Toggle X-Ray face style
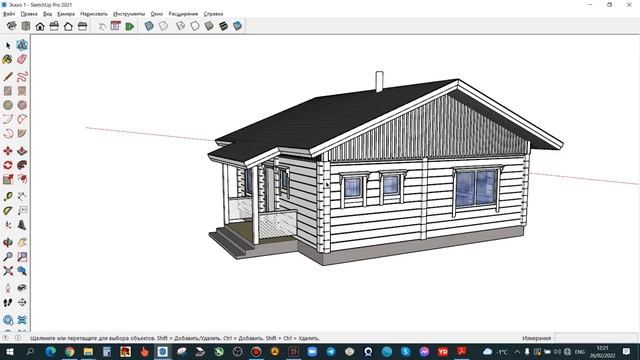The height and width of the screenshot is (360, 640). coord(149,26)
